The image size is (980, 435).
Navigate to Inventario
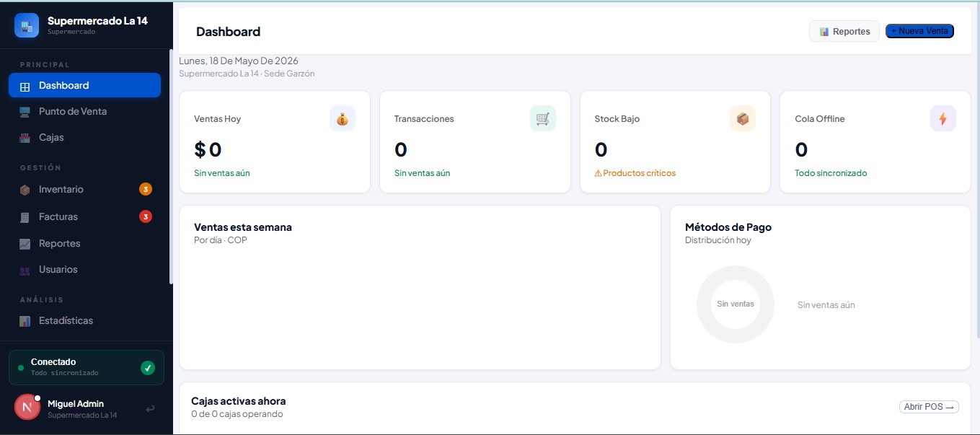84,189
